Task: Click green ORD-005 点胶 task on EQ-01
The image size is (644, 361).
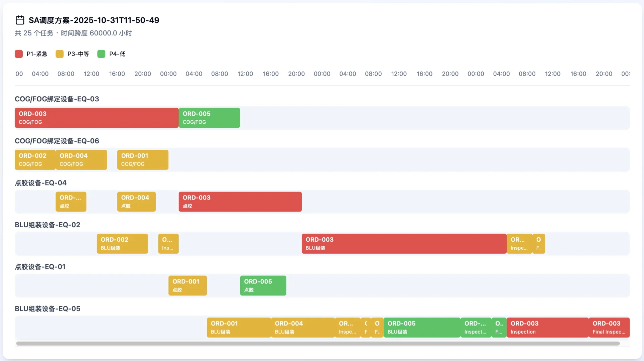Action: [263, 285]
